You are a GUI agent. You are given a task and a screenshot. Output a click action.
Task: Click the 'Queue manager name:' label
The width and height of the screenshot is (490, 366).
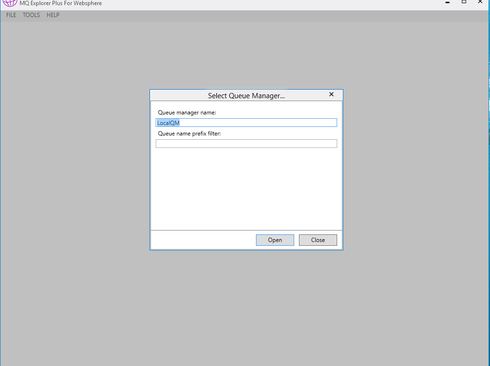tap(187, 113)
